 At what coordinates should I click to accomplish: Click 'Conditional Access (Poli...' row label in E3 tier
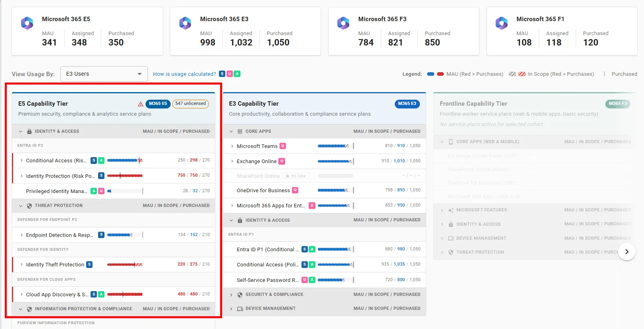[x=268, y=264]
